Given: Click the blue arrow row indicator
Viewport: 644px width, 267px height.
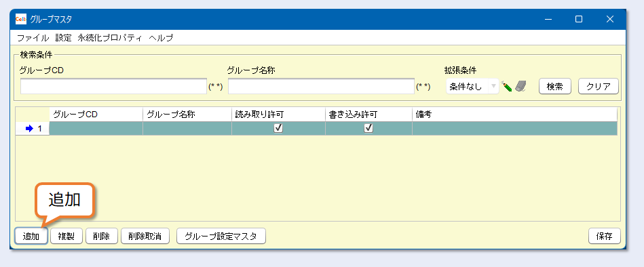Looking at the screenshot, I should pos(29,128).
